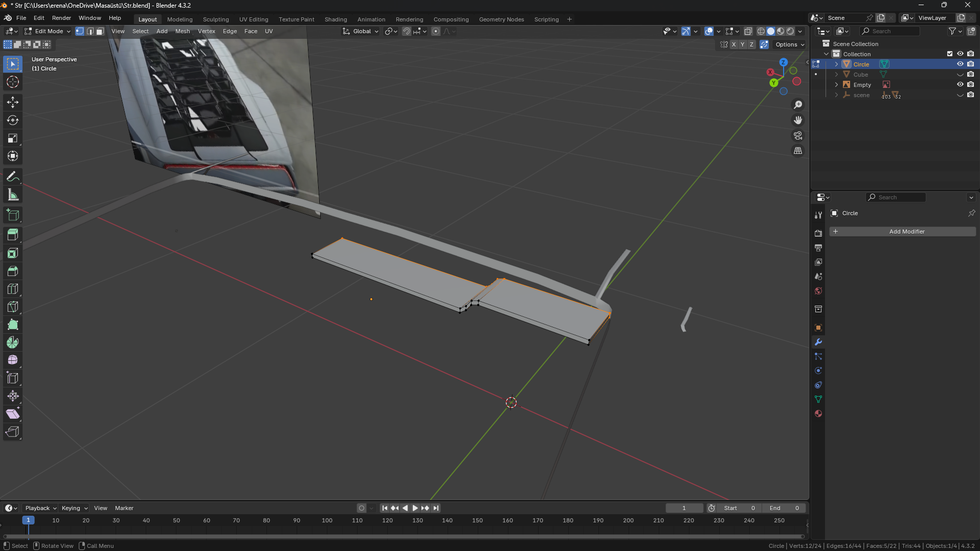Choose the Add Cube tool
This screenshot has height=551, width=980.
pyautogui.click(x=13, y=215)
